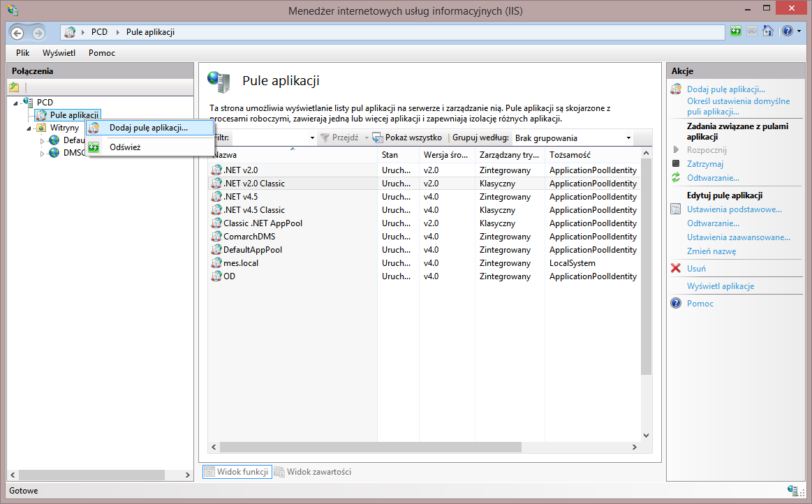Switch to Widok zawartości tab
The width and height of the screenshot is (812, 504).
(x=313, y=471)
